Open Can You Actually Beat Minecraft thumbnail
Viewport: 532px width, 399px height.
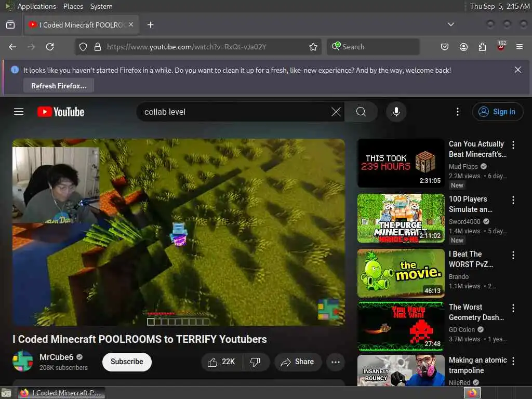401,163
